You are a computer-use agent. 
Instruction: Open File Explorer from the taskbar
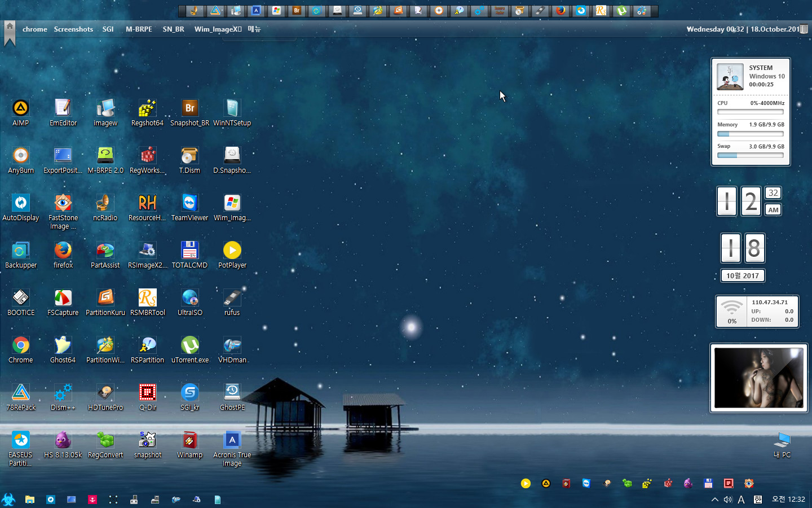(30, 500)
